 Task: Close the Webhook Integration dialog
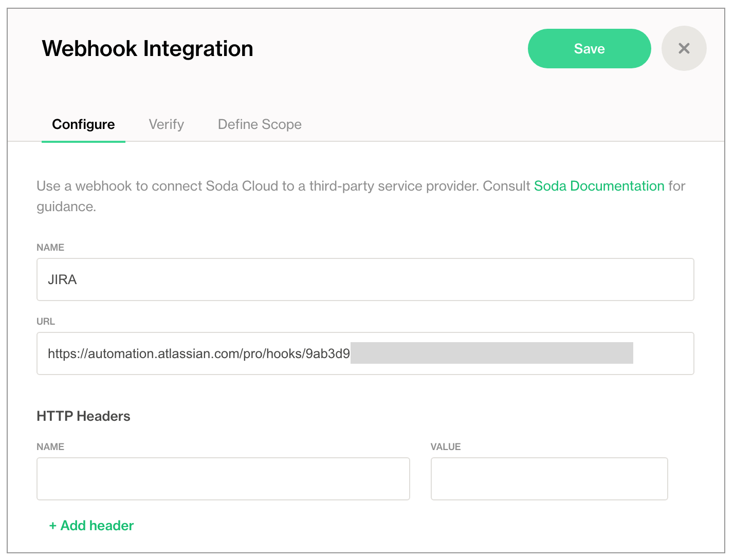tap(684, 48)
